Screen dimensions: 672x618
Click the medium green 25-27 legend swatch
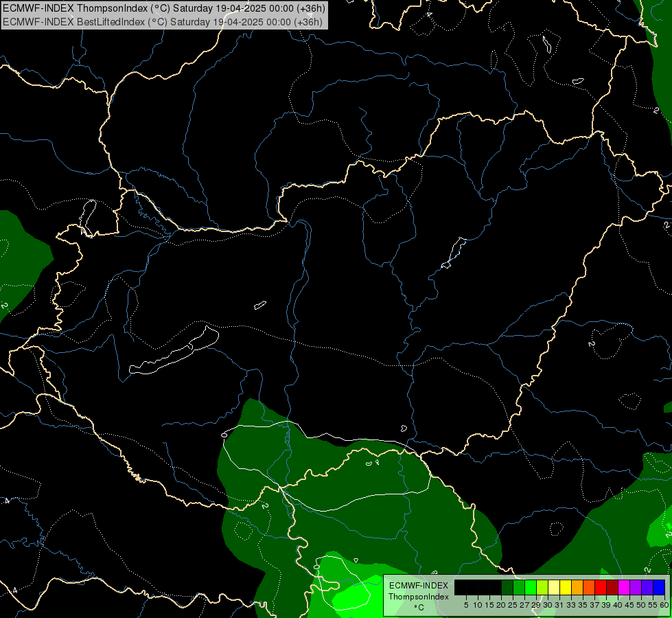[519, 587]
